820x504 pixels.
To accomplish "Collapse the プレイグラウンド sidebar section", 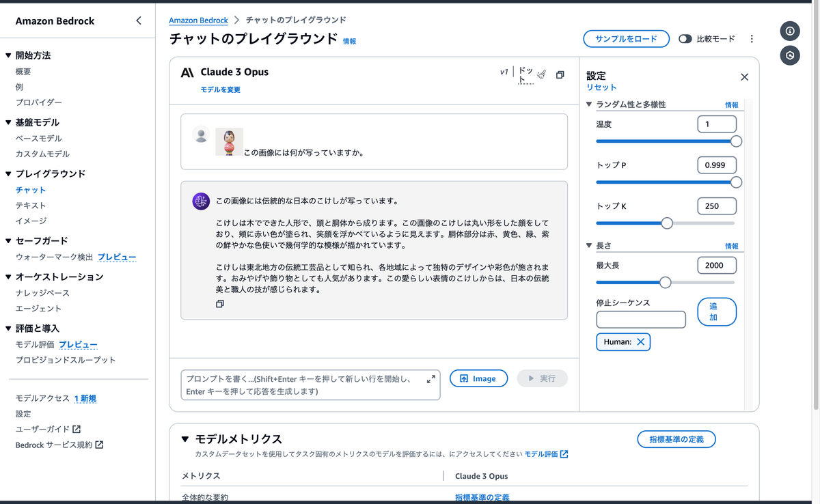I will (x=8, y=174).
